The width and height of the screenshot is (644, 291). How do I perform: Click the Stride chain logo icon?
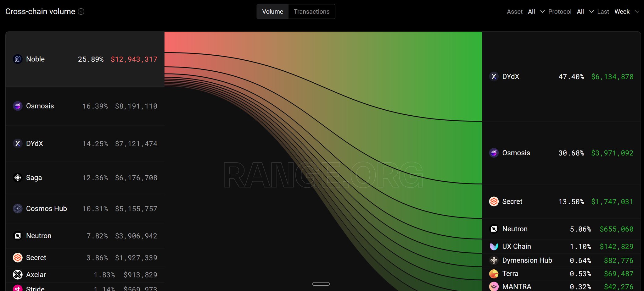click(18, 288)
